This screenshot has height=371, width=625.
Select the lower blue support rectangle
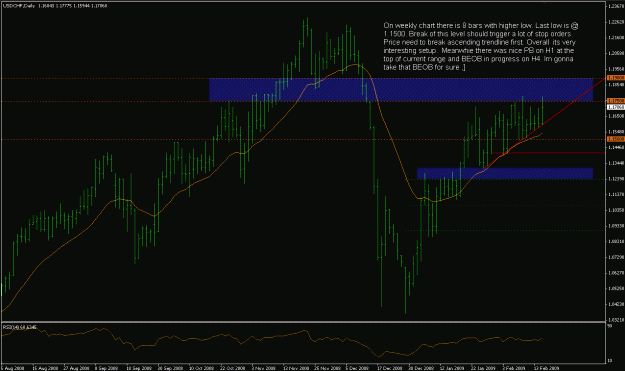[505, 173]
